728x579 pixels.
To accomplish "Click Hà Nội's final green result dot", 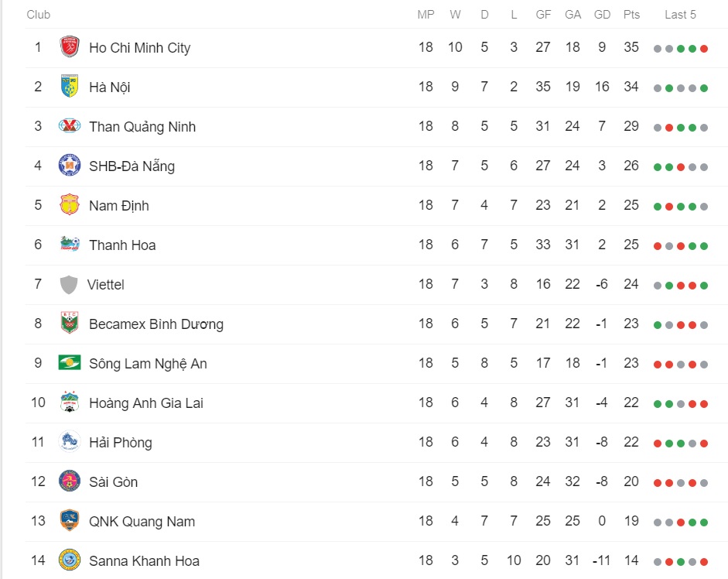I will [x=704, y=88].
